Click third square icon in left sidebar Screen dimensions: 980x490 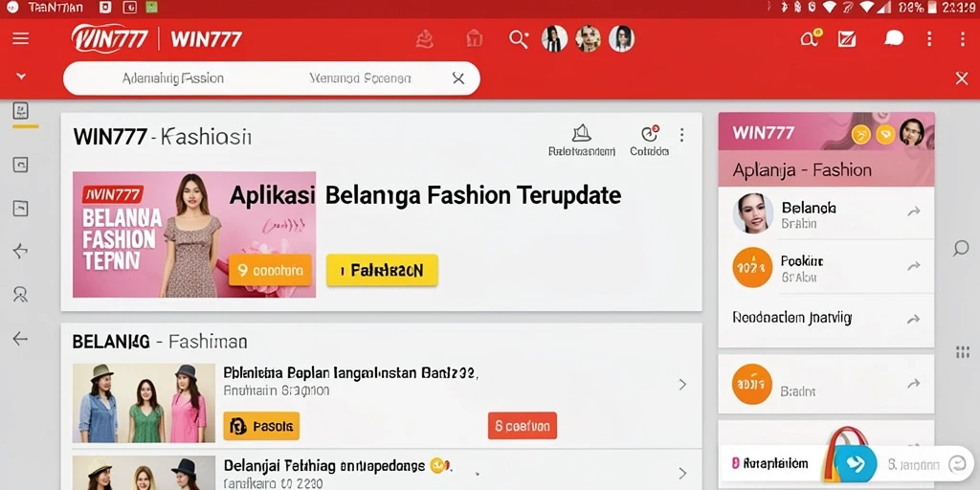coord(21,208)
